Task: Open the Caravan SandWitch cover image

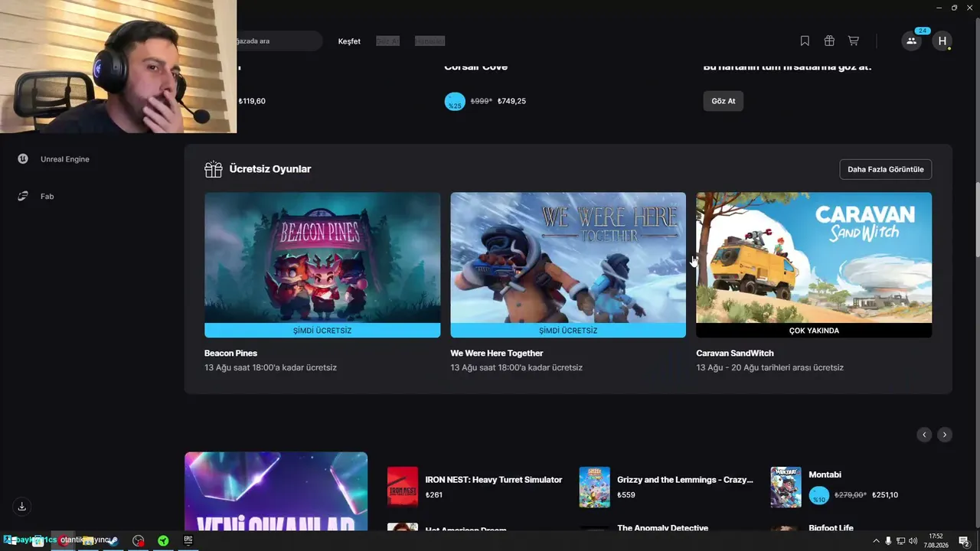Action: tap(814, 258)
